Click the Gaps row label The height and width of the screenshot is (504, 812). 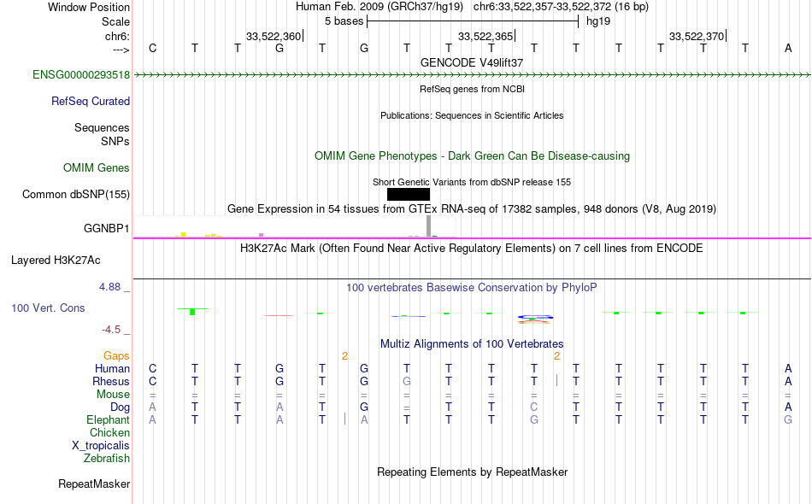[116, 355]
